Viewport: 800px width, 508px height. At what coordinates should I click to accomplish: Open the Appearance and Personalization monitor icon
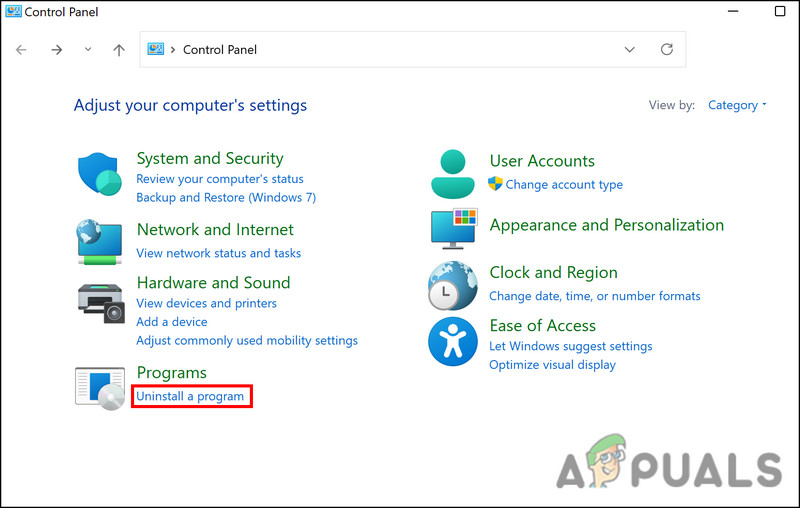(454, 229)
